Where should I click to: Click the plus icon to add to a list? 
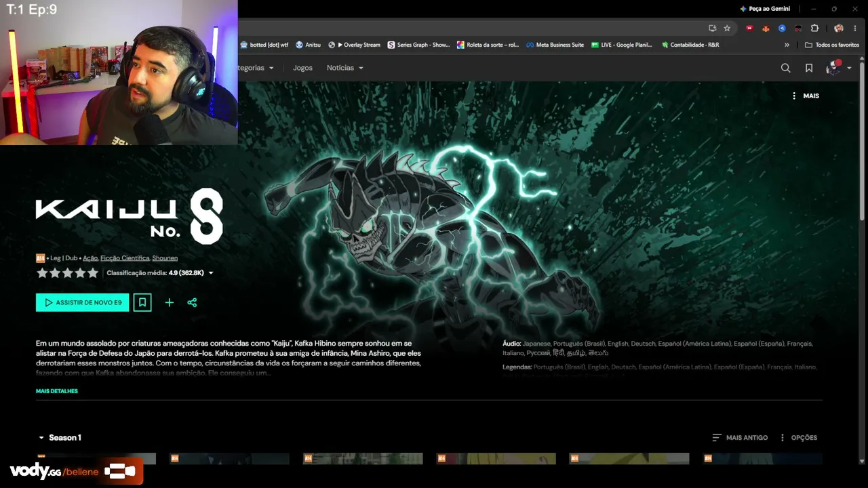click(x=170, y=302)
